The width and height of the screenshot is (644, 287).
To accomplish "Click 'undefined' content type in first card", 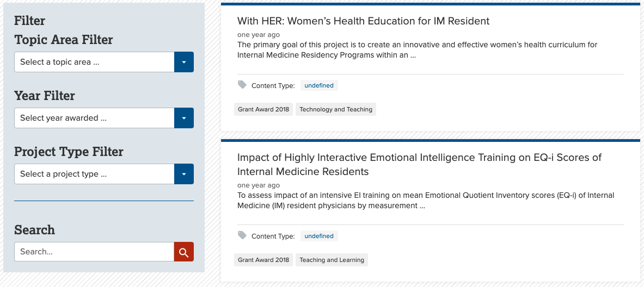I will tap(319, 85).
